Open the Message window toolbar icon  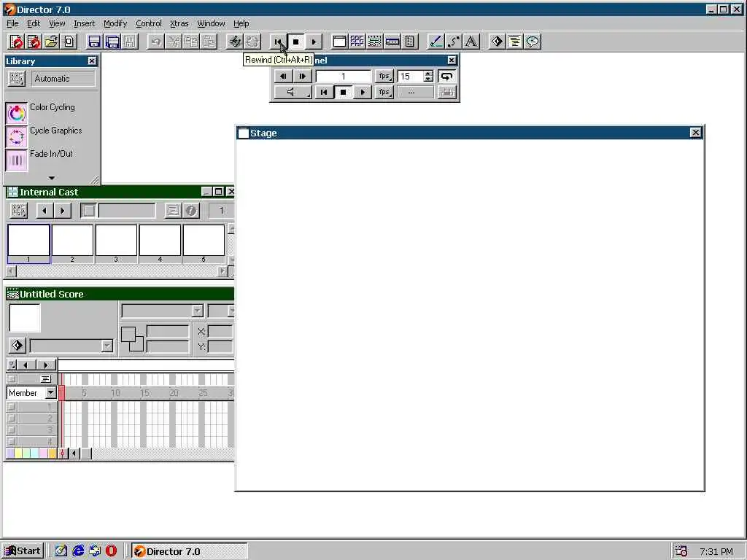pyautogui.click(x=533, y=42)
